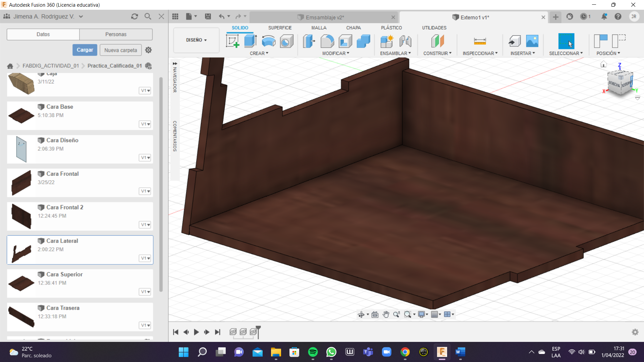Expand the MODIFICAR menu

(x=336, y=53)
